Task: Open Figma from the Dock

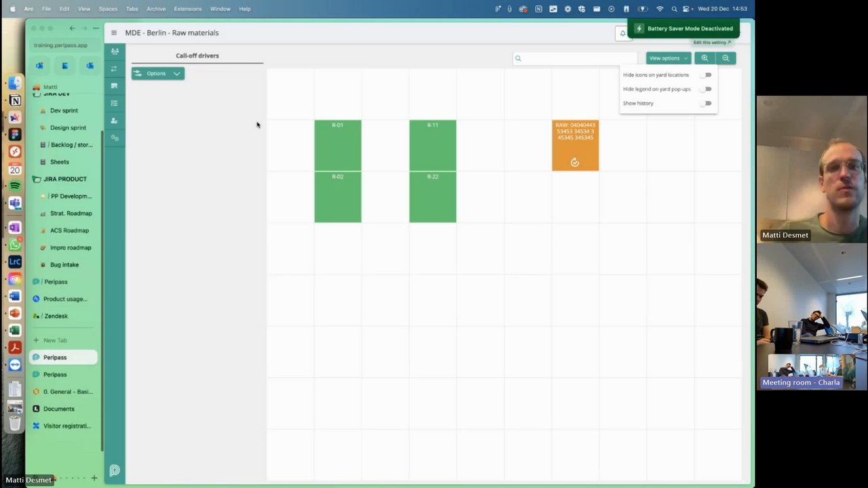Action: (15, 135)
